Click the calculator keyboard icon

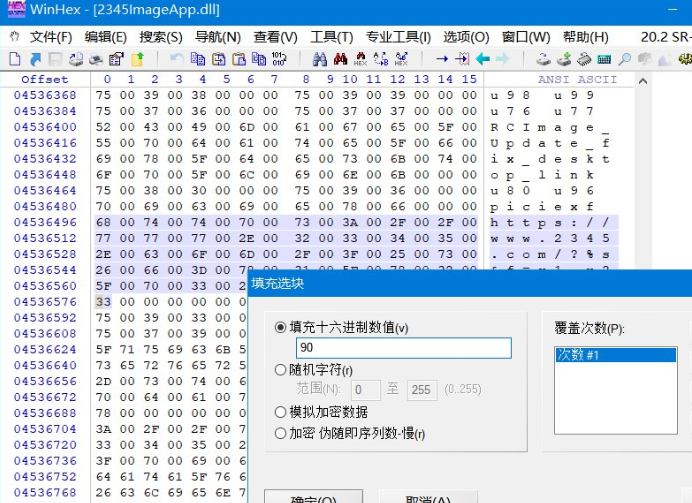(x=604, y=59)
